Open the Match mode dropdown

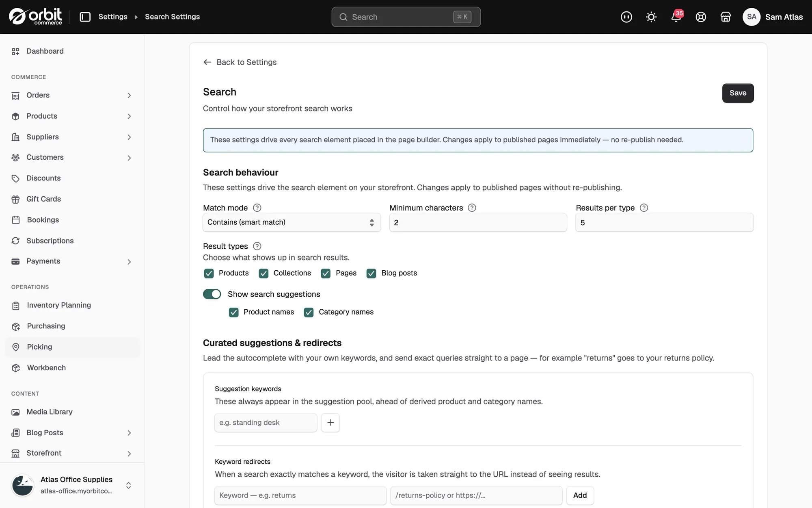click(x=292, y=222)
